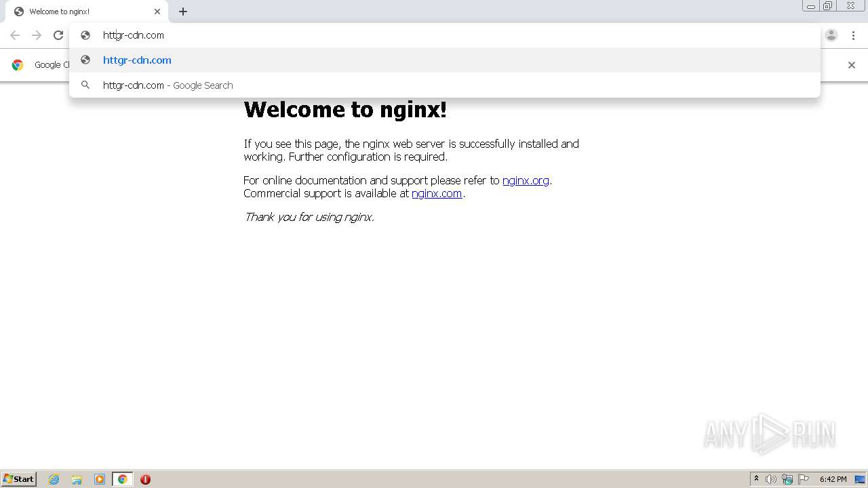The height and width of the screenshot is (488, 868).
Task: Click the browser forward arrow
Action: (x=37, y=35)
